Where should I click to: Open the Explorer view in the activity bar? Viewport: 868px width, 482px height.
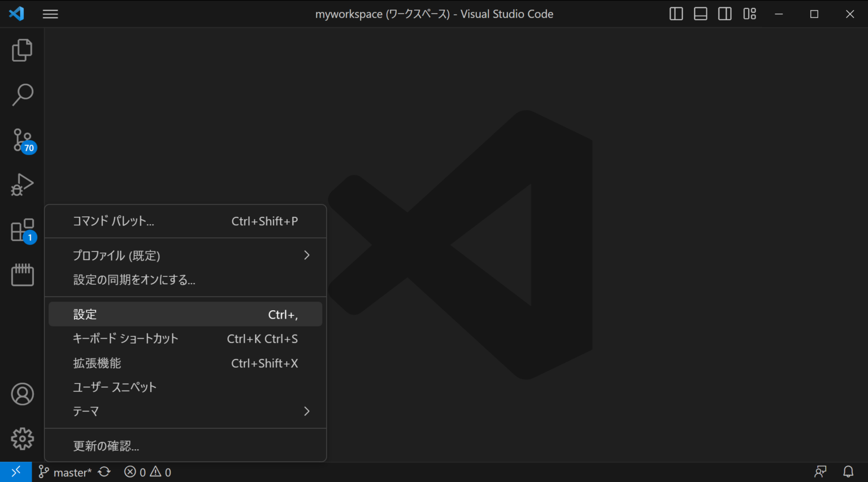[21, 50]
